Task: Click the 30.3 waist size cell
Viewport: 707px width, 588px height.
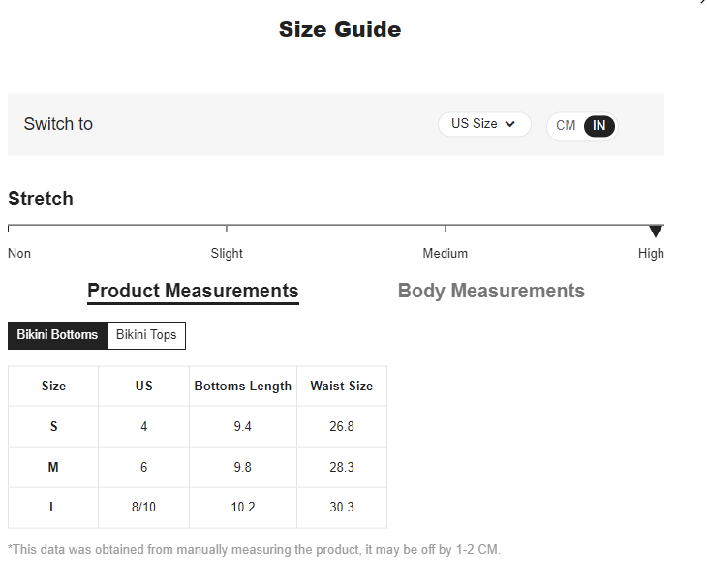Action: [342, 508]
